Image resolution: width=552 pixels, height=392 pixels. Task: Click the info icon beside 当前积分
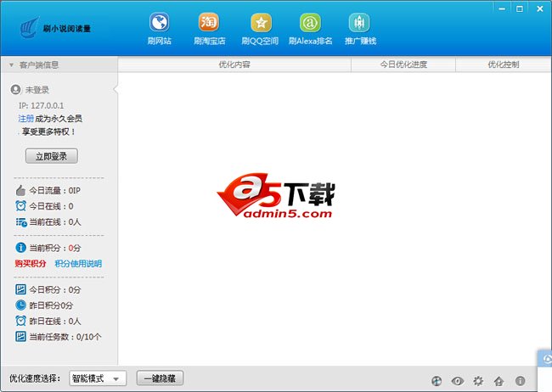(x=20, y=248)
